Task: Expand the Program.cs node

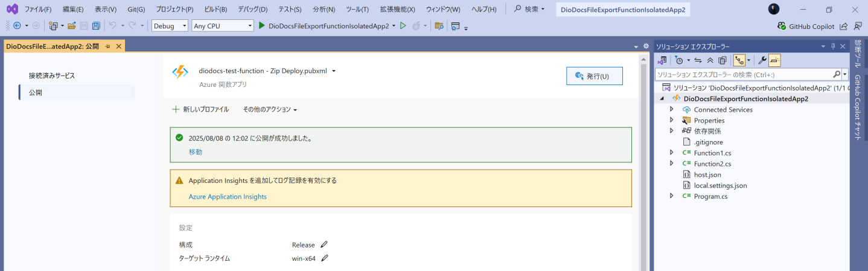Action: [x=671, y=196]
